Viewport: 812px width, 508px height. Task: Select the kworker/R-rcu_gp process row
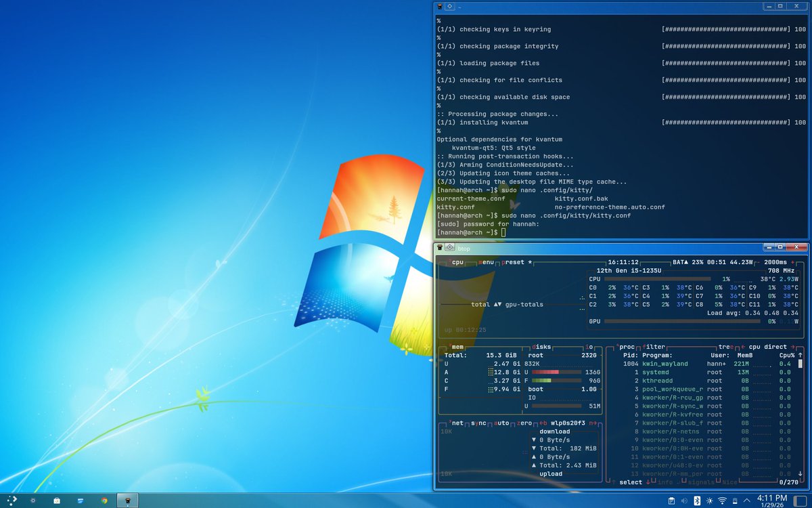tap(708, 398)
